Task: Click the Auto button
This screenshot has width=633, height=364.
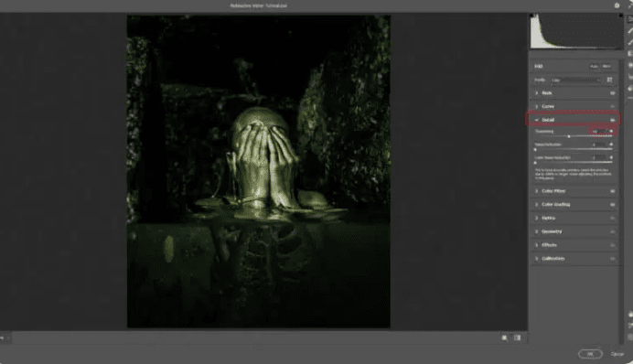Action: click(594, 66)
